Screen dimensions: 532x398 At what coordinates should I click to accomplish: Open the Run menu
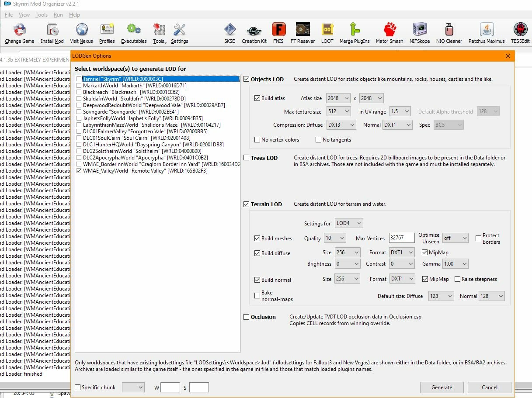(58, 15)
